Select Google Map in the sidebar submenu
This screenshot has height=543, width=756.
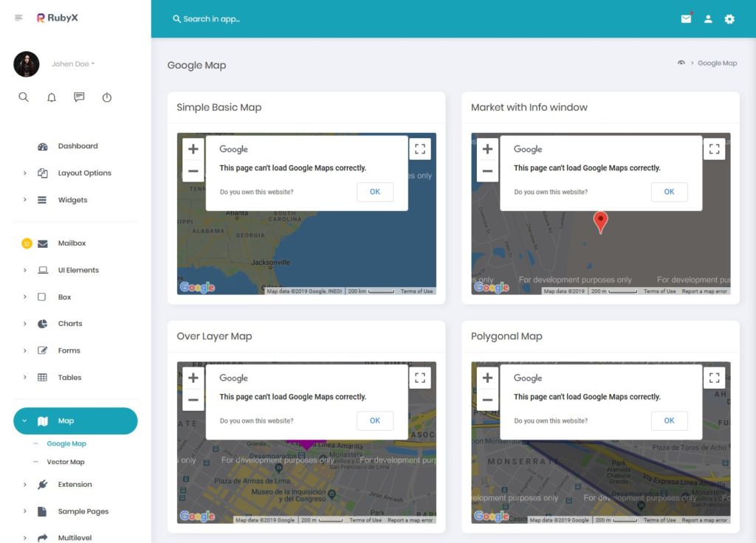[68, 443]
